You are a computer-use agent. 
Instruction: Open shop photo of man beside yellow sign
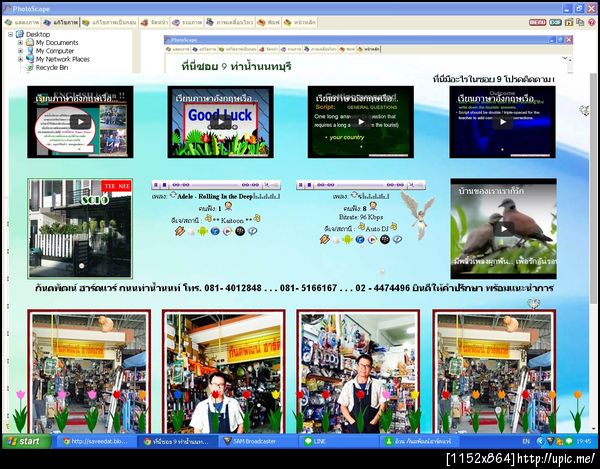[223, 371]
